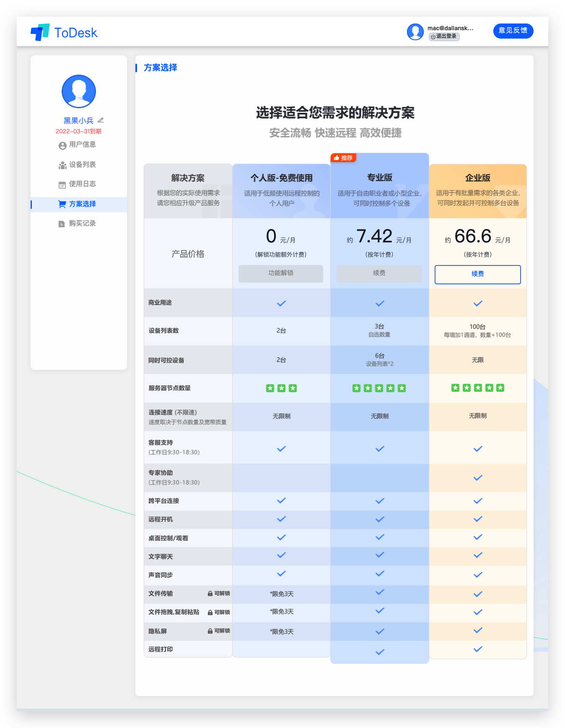
Task: Click the 使用日志 calendar icon
Action: [62, 185]
